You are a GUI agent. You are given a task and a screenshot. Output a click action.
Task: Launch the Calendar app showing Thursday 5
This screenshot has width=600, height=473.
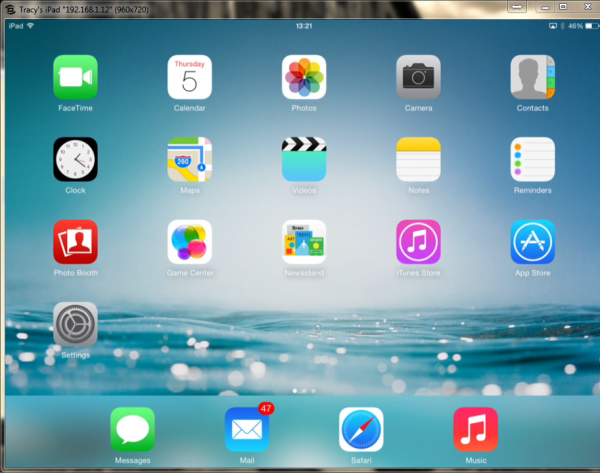[189, 77]
